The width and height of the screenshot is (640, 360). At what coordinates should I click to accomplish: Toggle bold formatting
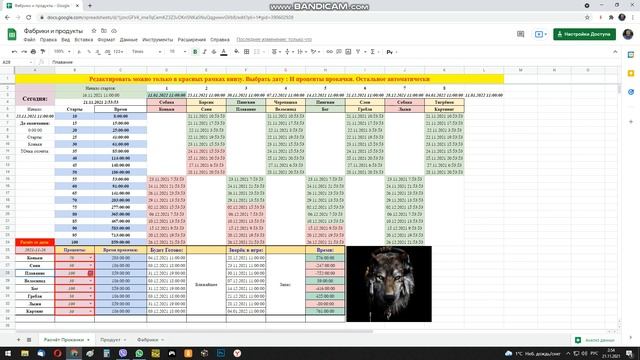195,52
